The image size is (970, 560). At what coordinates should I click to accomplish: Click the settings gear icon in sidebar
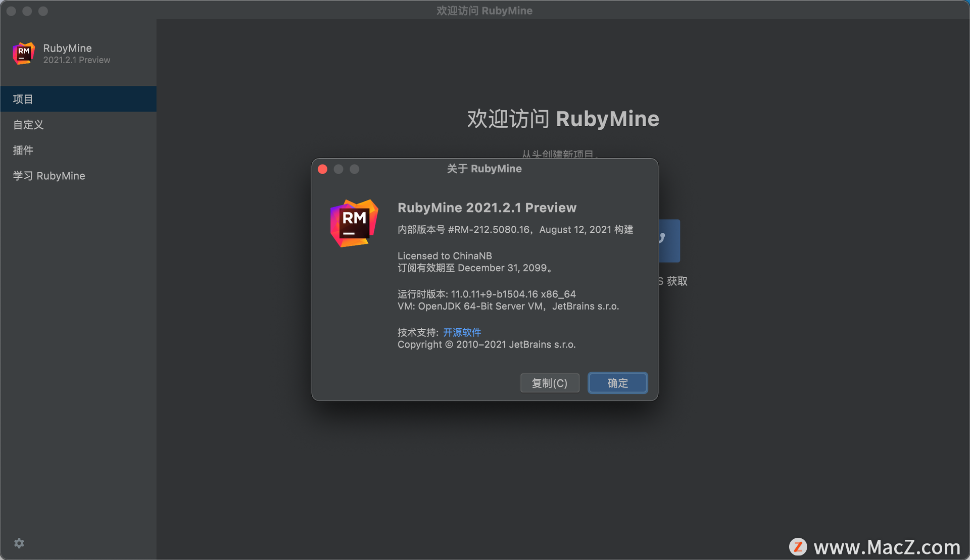tap(19, 543)
